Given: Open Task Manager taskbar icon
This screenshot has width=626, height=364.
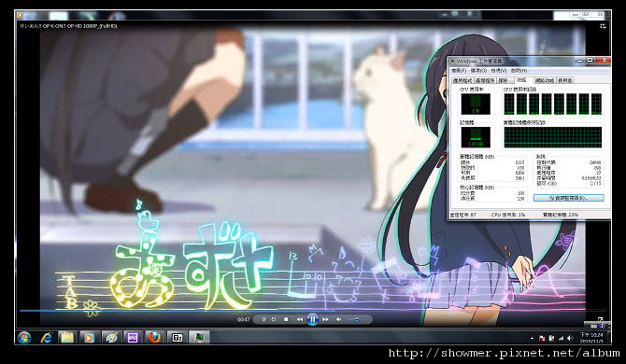Looking at the screenshot, I should coord(199,338).
